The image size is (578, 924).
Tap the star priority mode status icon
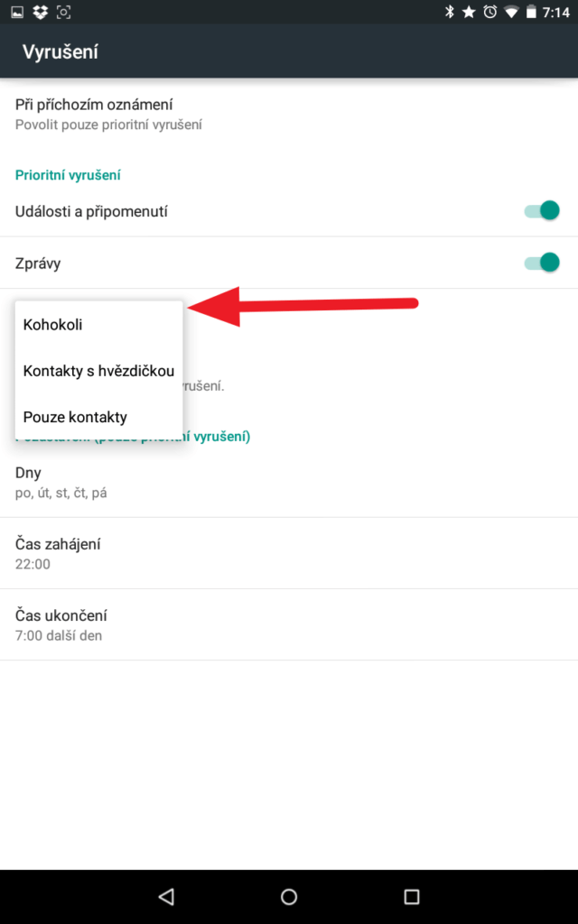tap(469, 12)
